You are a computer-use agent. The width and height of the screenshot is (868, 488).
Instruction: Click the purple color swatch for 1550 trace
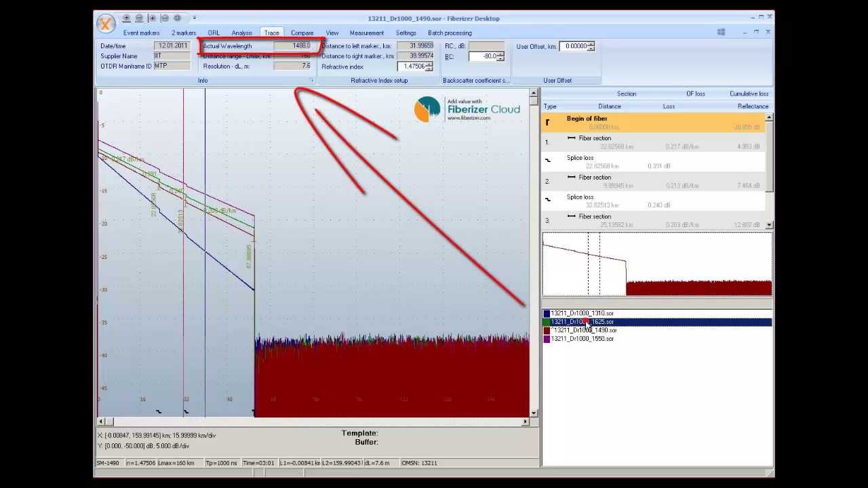coord(547,339)
